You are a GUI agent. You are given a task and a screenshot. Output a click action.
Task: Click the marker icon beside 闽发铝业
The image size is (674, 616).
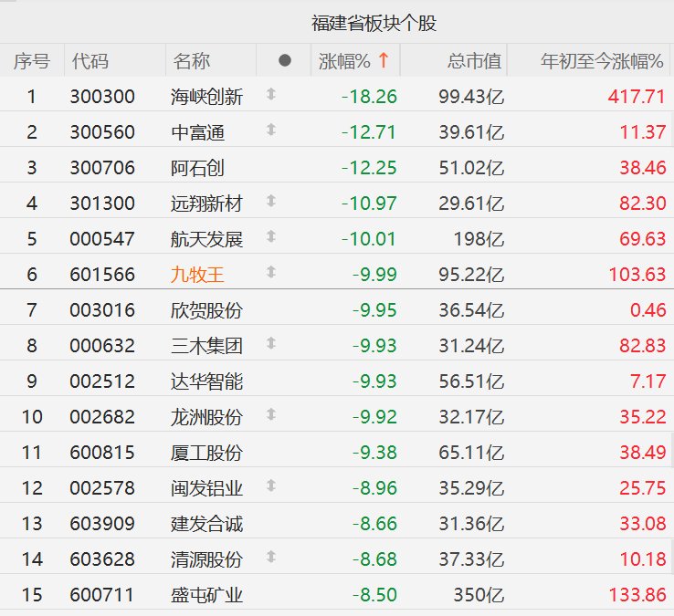[x=270, y=485]
